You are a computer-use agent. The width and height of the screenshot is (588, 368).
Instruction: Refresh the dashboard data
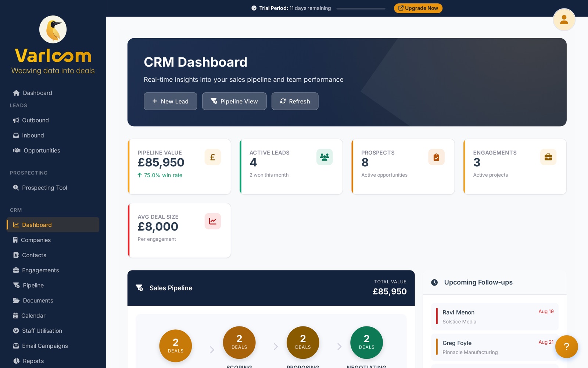click(x=295, y=101)
